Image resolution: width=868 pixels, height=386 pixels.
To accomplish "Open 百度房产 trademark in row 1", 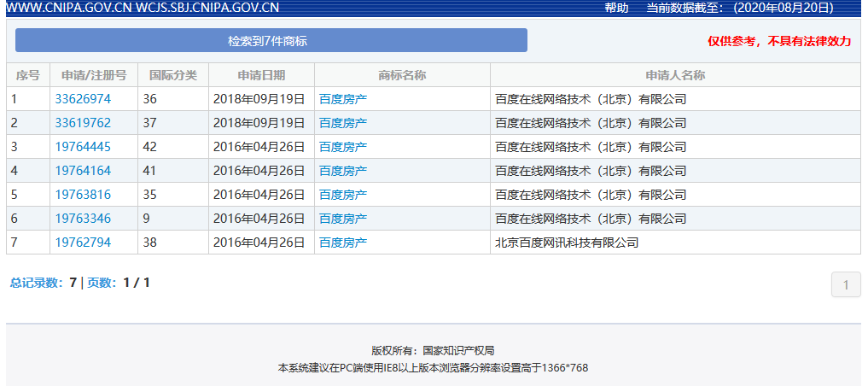I will [343, 99].
